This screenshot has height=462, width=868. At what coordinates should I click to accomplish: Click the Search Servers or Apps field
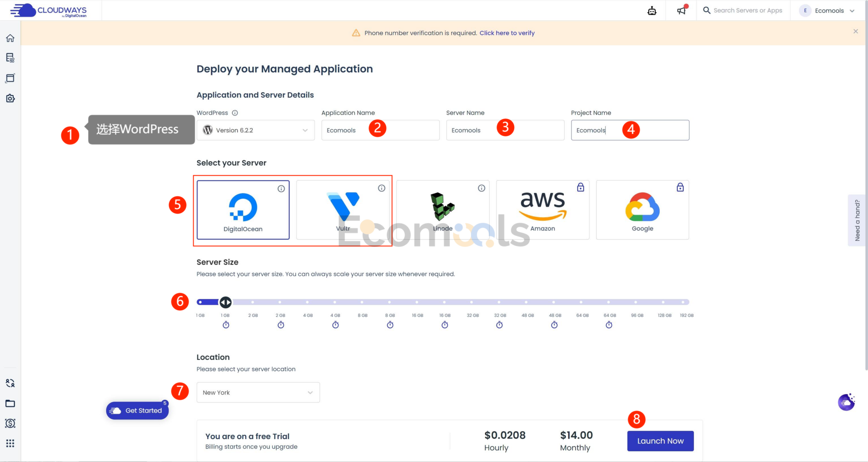[x=748, y=10]
